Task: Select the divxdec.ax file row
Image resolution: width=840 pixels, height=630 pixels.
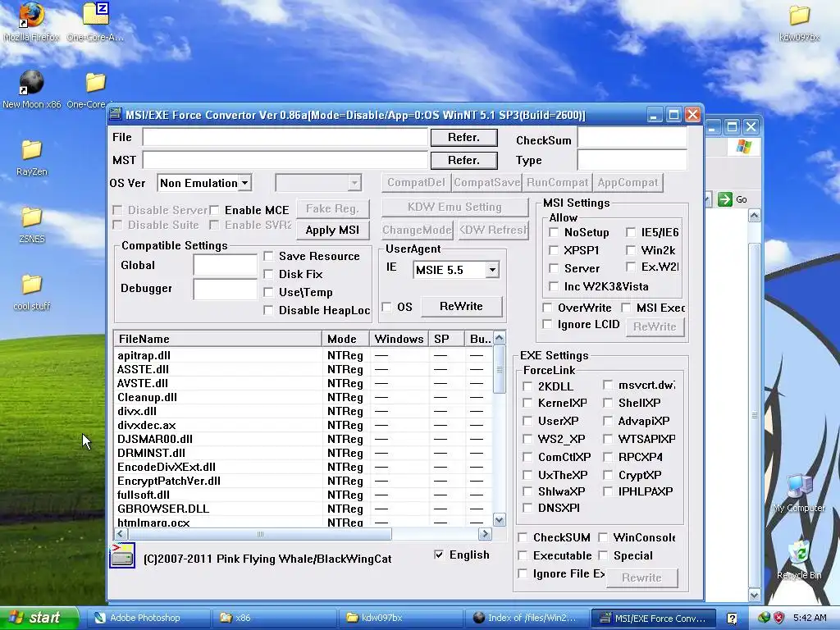Action: (304, 425)
